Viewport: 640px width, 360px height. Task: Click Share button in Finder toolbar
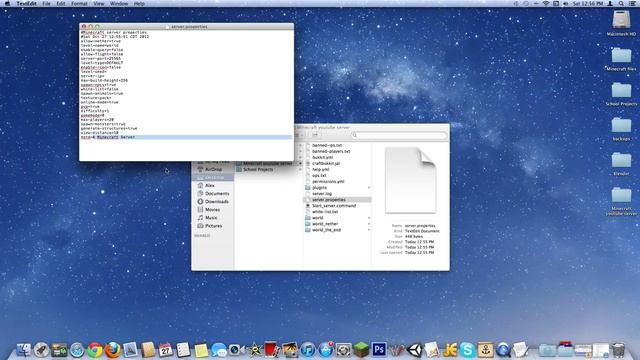[315, 135]
